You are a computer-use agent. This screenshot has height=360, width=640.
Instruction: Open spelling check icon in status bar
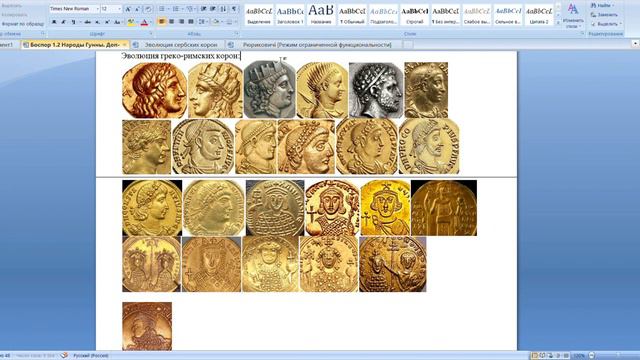64,356
